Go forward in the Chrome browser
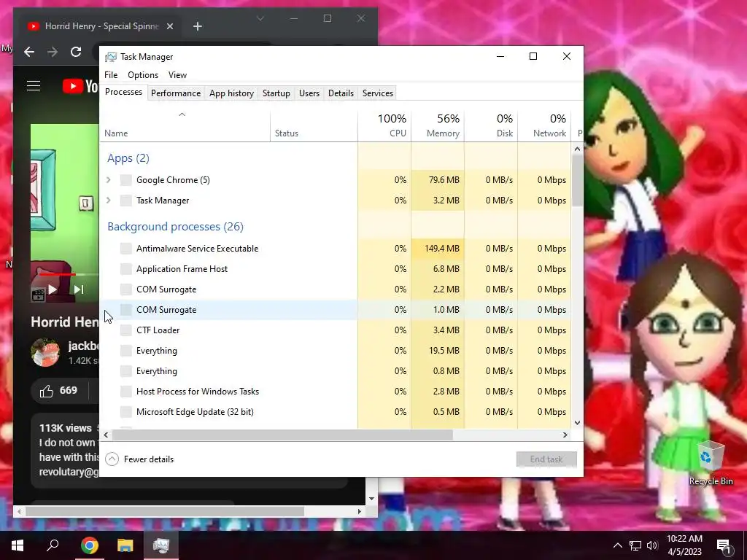This screenshot has width=747, height=560. tap(53, 52)
